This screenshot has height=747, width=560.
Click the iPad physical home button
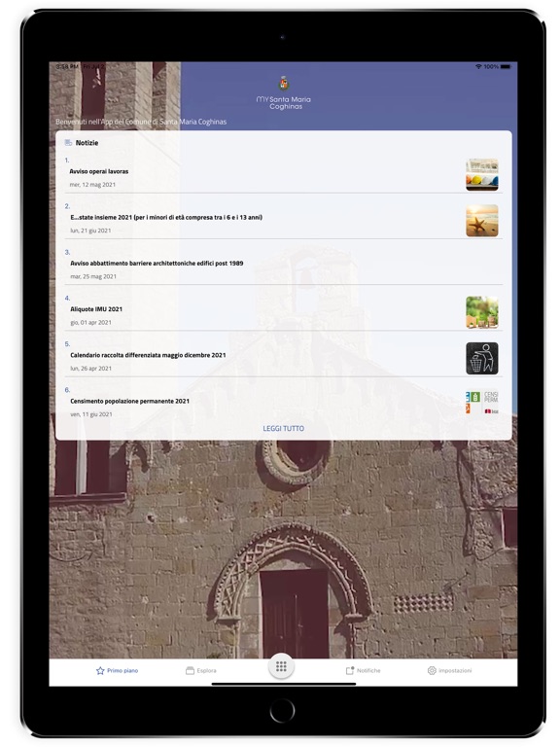coord(282,711)
